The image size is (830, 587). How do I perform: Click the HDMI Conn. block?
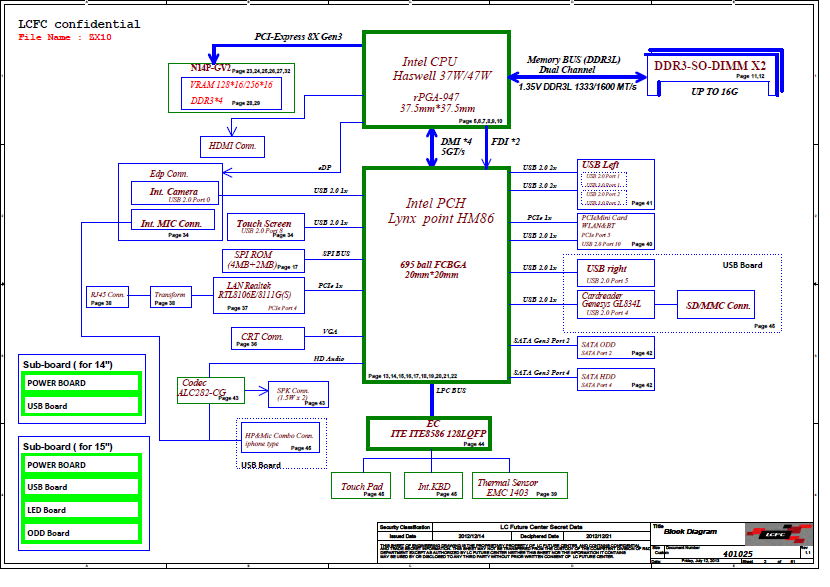coord(232,147)
